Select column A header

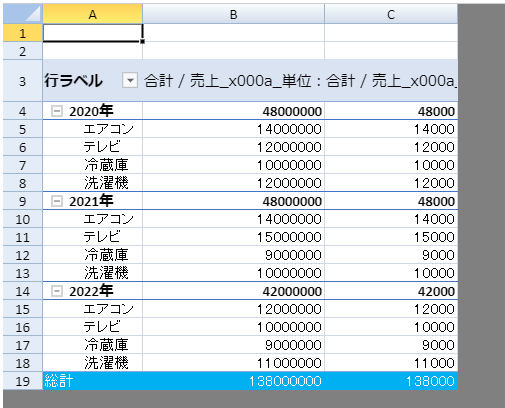[x=93, y=14]
